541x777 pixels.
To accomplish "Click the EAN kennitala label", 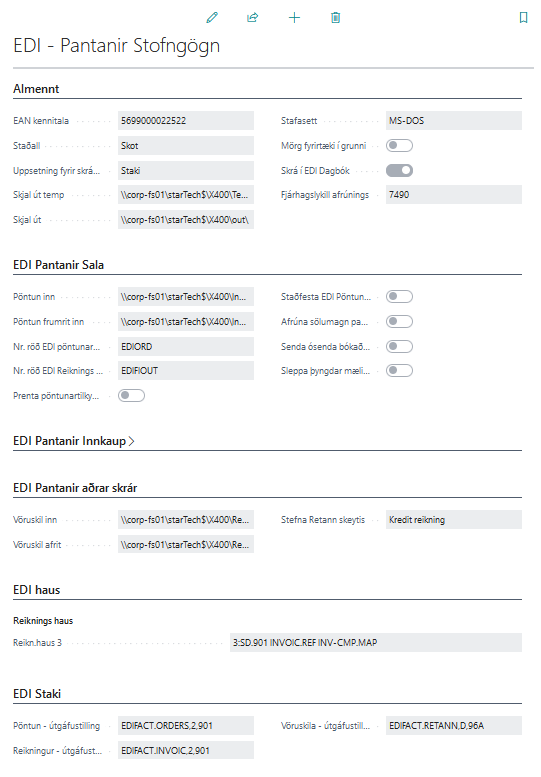I will coord(41,121).
